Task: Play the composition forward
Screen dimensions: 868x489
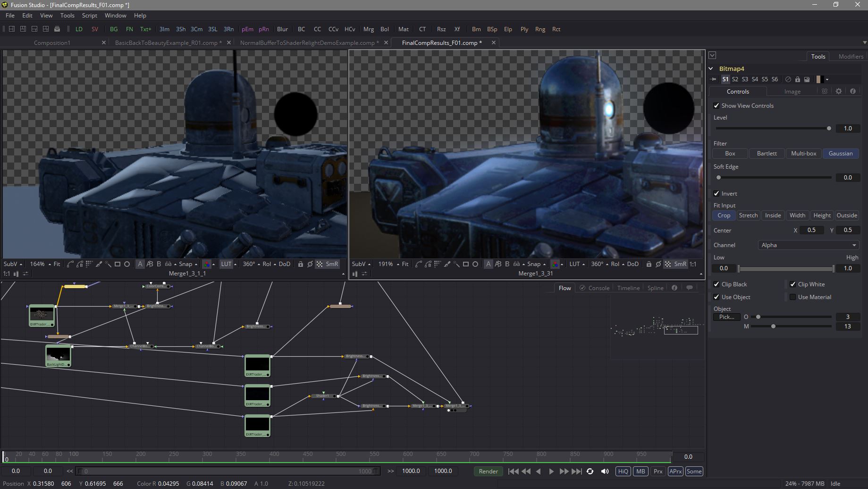Action: tap(551, 471)
